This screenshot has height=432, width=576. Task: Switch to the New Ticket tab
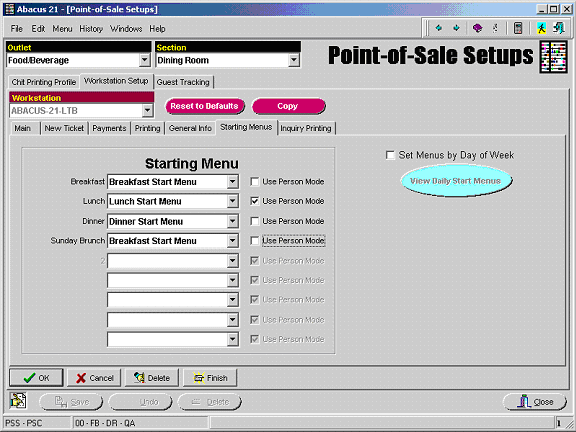(x=64, y=128)
